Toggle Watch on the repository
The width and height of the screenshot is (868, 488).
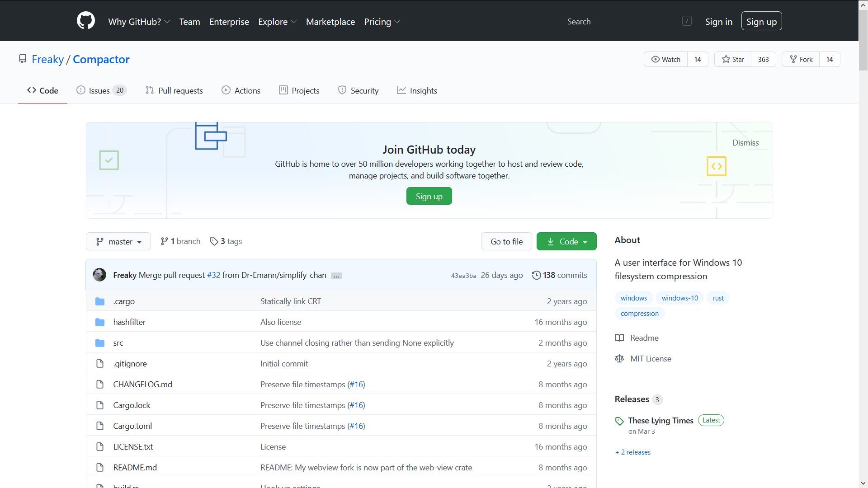665,59
